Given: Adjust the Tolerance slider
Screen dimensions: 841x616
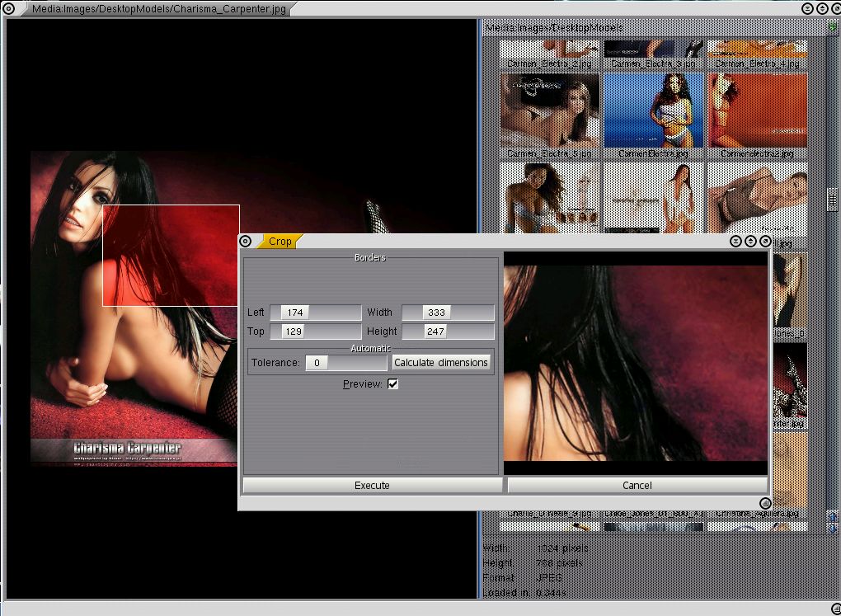Looking at the screenshot, I should [x=345, y=363].
